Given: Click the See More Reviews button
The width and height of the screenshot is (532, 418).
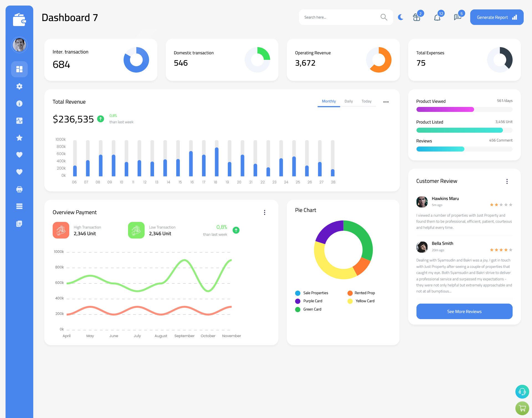Looking at the screenshot, I should tap(464, 311).
